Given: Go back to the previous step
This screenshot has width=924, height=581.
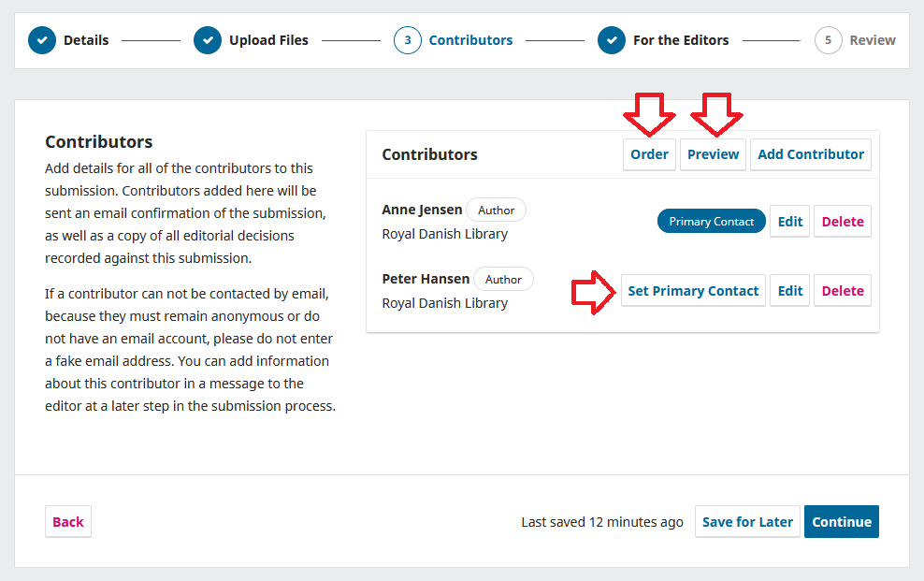Looking at the screenshot, I should [67, 521].
